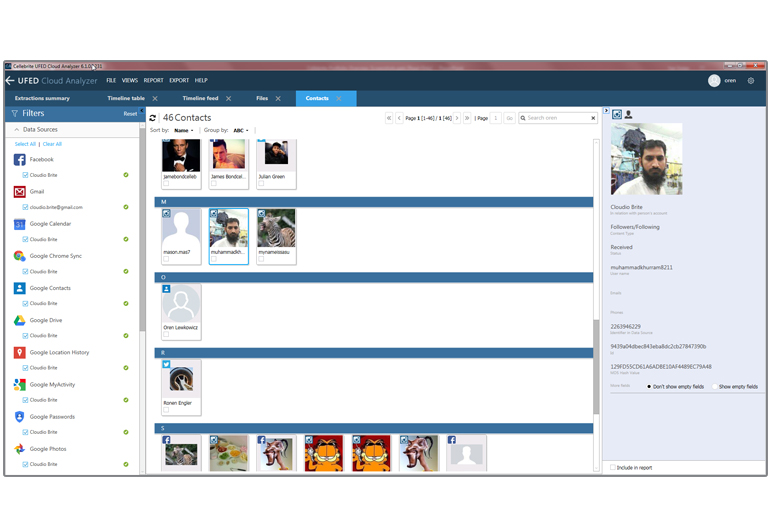Collapse the Data Sources section
This screenshot has height=530, width=770.
pos(17,130)
